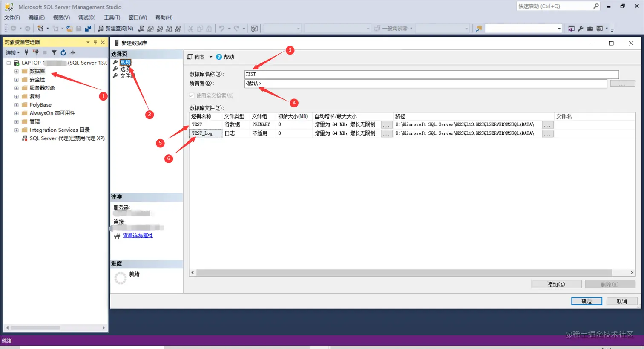The image size is (644, 349).
Task: Click the 添加(A) button
Action: 556,284
